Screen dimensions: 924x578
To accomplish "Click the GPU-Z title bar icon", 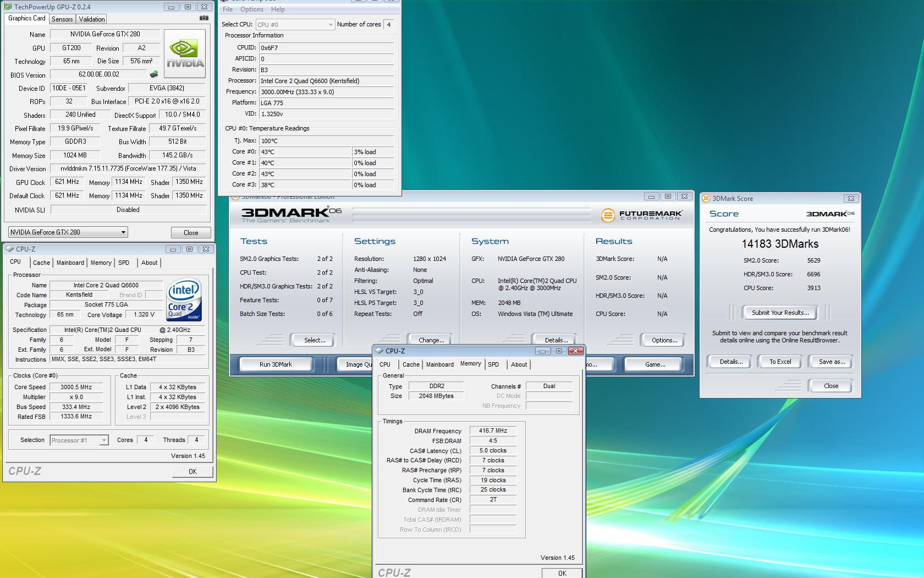I will 8,7.
